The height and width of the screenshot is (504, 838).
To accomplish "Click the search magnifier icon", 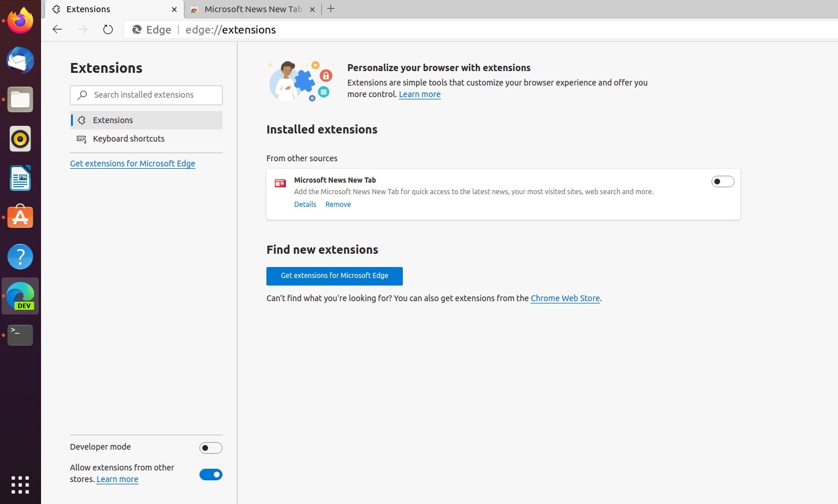I will 83,95.
